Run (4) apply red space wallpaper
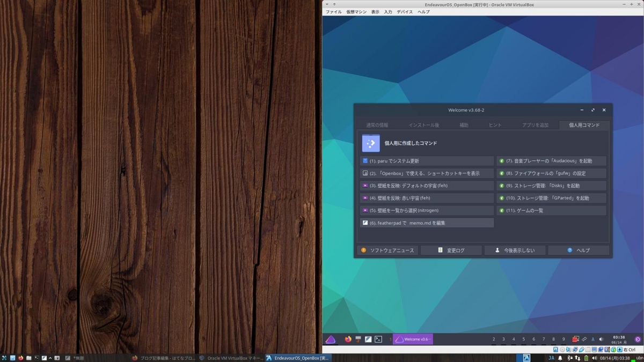Viewport: 644px width, 362px height. [x=427, y=198]
